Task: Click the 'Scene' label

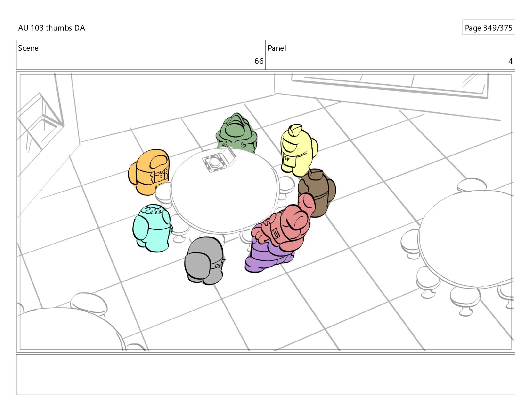Action: click(28, 48)
